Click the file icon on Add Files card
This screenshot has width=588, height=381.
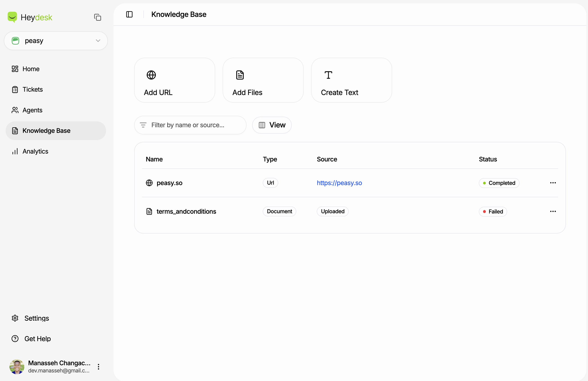pyautogui.click(x=240, y=75)
